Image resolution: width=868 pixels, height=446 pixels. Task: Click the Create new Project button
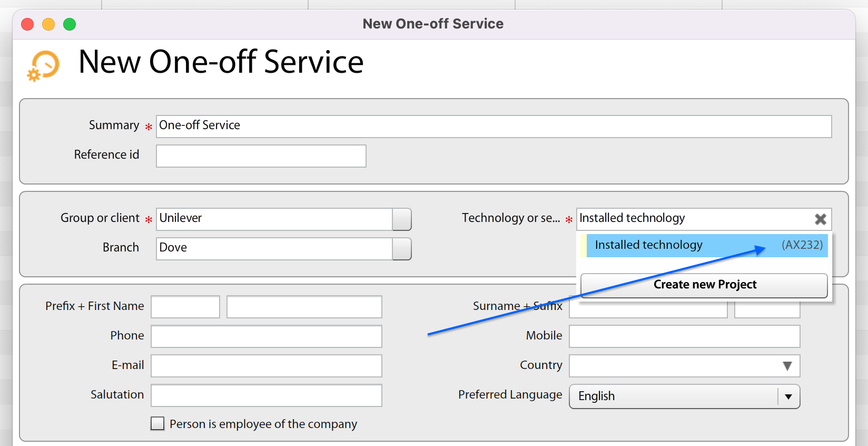coord(704,285)
